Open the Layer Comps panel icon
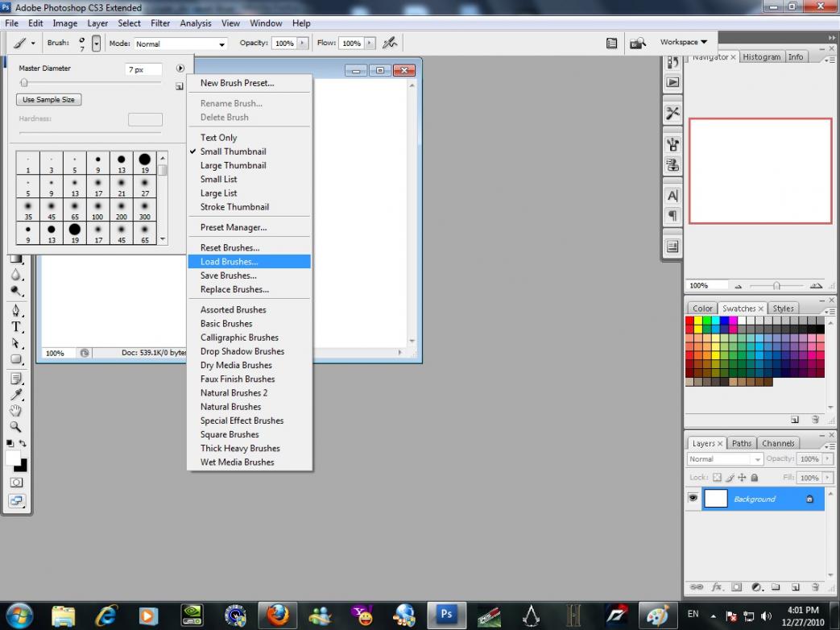The height and width of the screenshot is (630, 840). click(x=672, y=247)
